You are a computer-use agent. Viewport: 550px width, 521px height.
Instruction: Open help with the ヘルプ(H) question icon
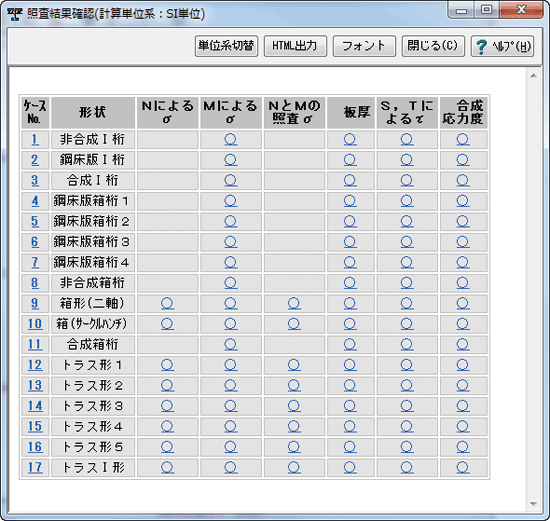pyautogui.click(x=502, y=46)
